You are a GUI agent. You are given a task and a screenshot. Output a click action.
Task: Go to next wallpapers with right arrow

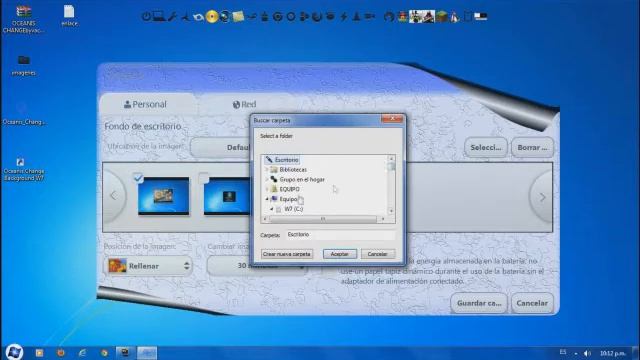542,197
